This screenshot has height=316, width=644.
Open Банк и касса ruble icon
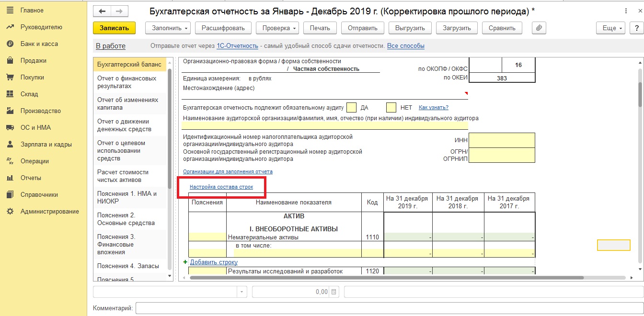coord(10,44)
